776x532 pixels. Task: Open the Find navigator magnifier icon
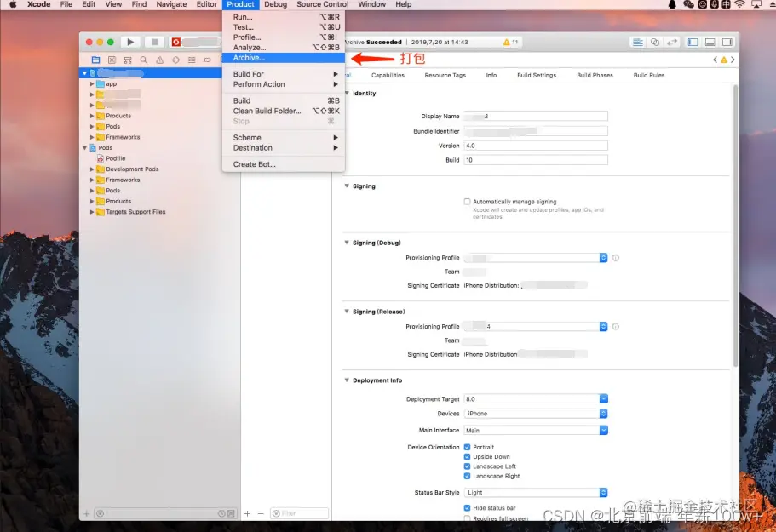click(143, 60)
